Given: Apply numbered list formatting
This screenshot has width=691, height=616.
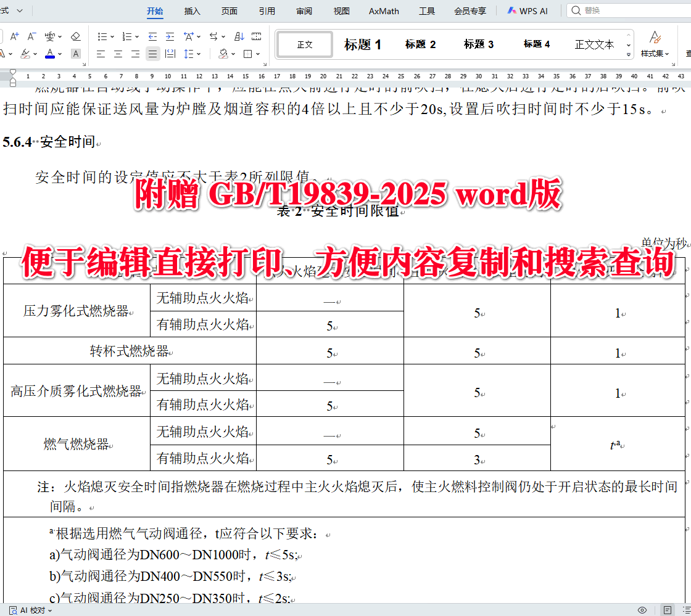Looking at the screenshot, I should (x=128, y=36).
